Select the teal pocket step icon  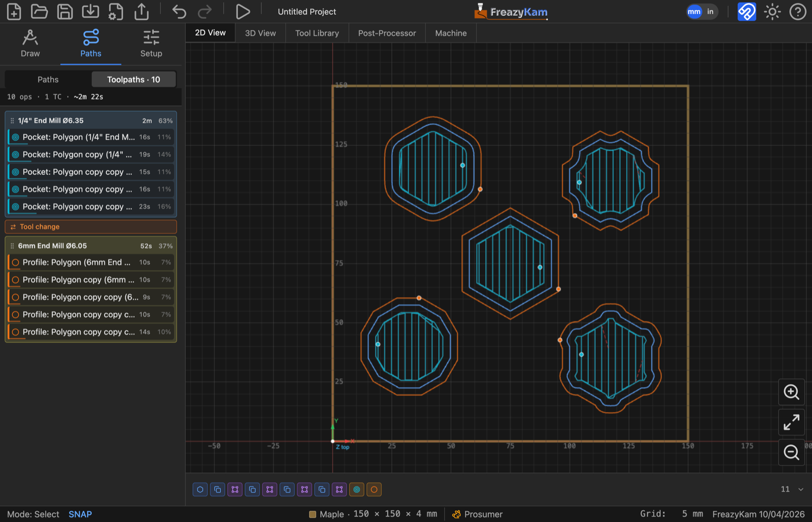[x=357, y=490]
